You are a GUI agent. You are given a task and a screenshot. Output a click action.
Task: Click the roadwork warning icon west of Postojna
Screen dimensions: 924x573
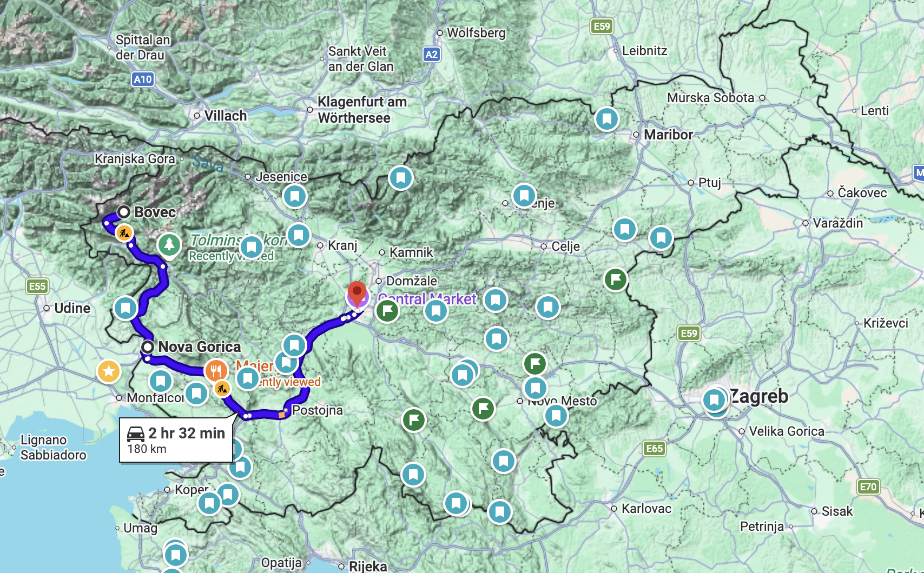[x=222, y=388]
